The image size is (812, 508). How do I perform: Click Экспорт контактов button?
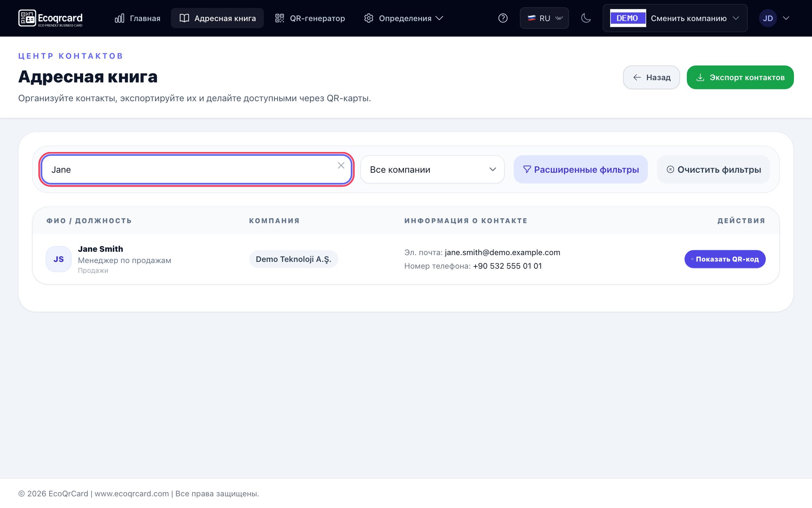(x=740, y=78)
